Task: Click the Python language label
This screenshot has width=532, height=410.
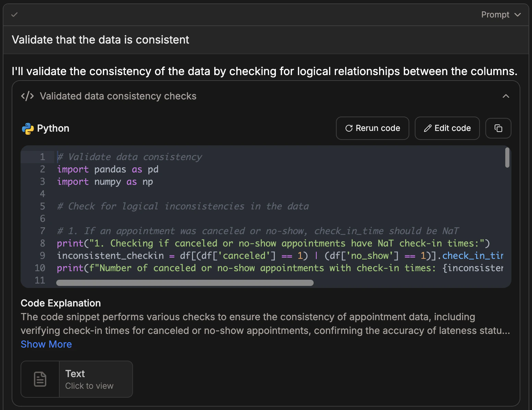Action: point(53,129)
